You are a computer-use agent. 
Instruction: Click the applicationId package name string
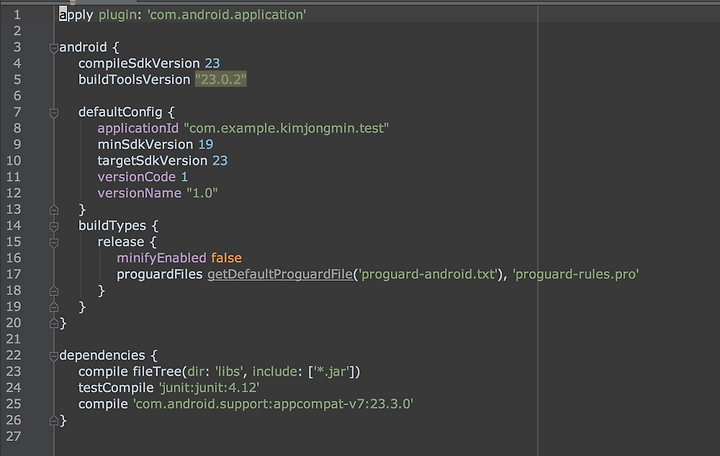[x=287, y=128]
